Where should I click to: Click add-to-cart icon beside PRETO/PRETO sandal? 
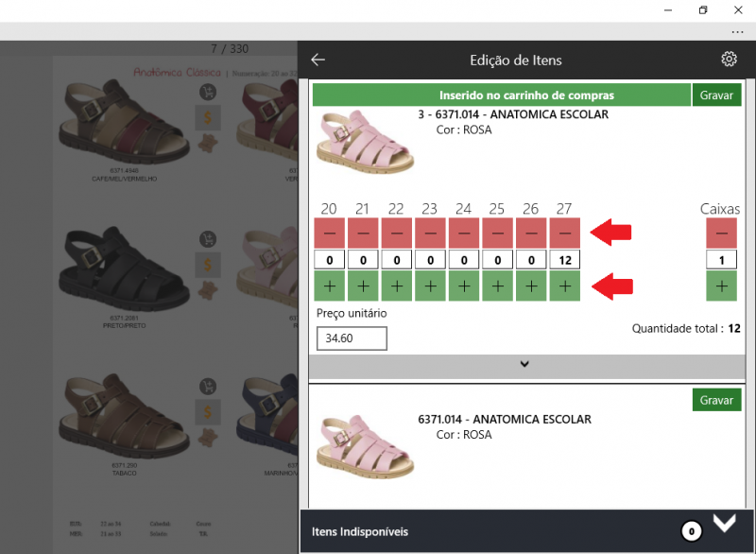pos(208,238)
